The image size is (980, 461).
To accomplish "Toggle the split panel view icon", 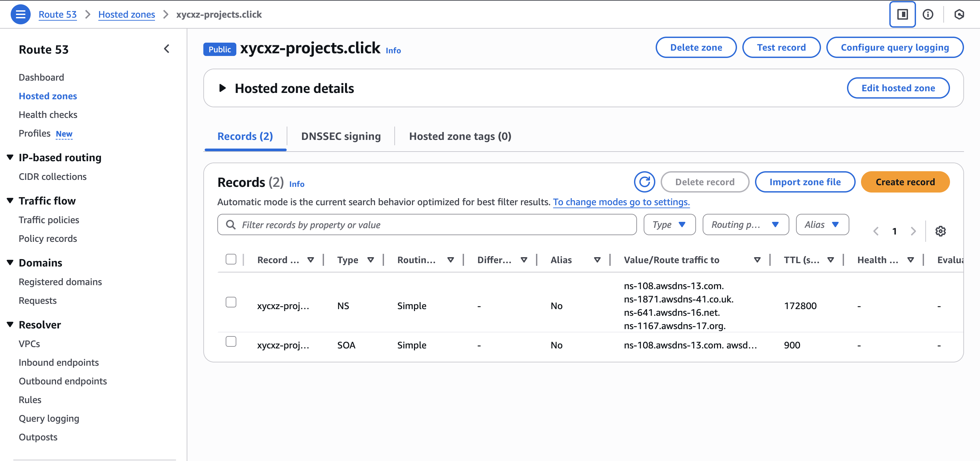I will pyautogui.click(x=902, y=14).
